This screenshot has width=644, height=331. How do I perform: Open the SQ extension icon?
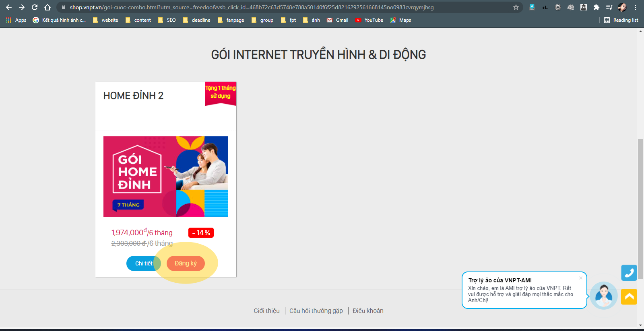pos(570,7)
